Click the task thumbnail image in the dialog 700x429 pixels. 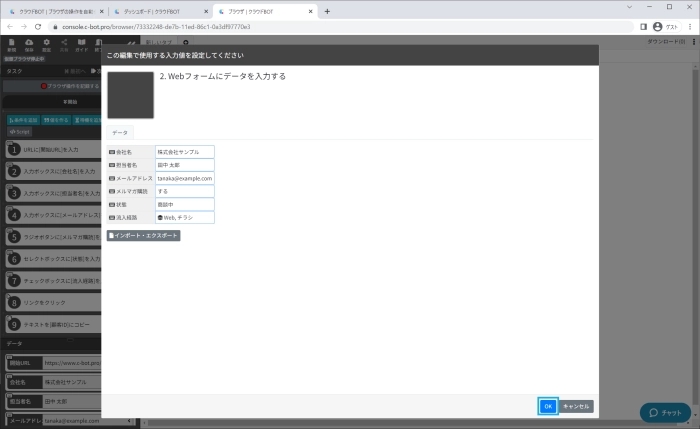click(130, 95)
